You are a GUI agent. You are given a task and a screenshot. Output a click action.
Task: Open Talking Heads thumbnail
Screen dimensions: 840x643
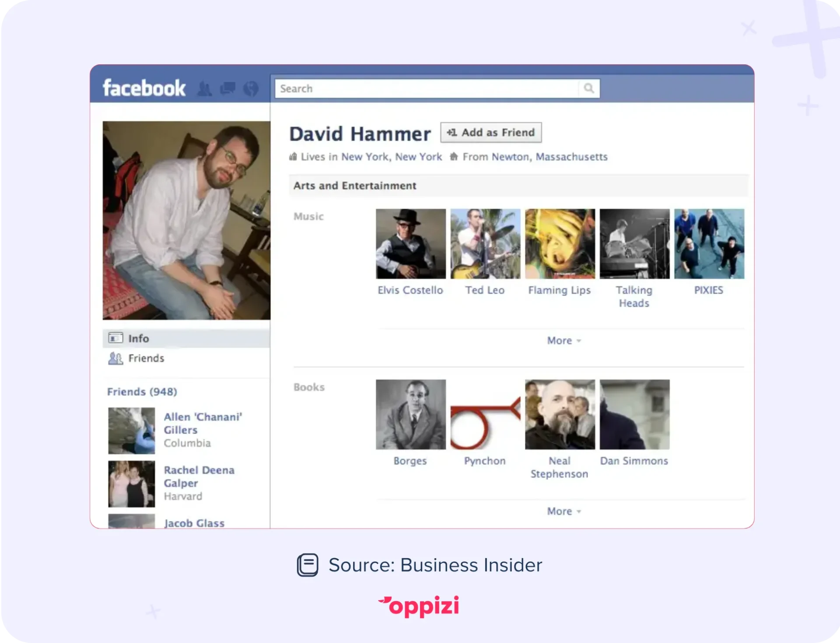point(635,244)
